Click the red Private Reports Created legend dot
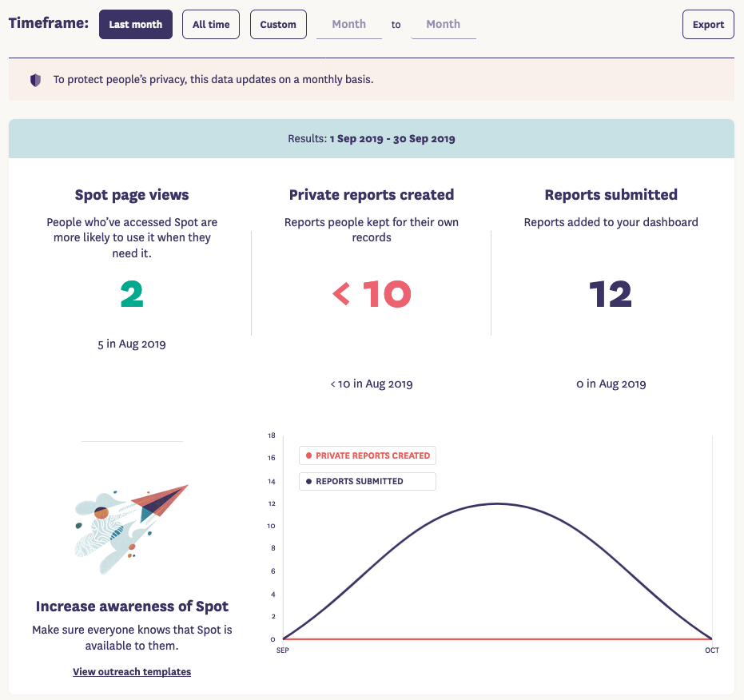Image resolution: width=744 pixels, height=700 pixels. 309,455
